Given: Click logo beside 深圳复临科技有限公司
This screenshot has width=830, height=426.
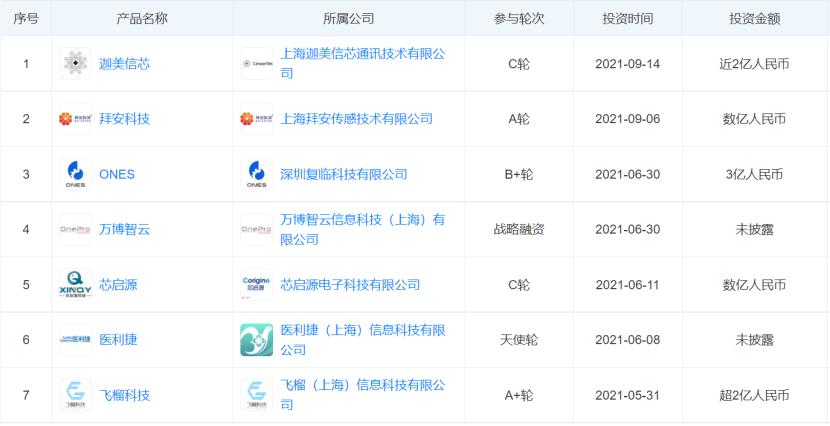Looking at the screenshot, I should pos(257,174).
